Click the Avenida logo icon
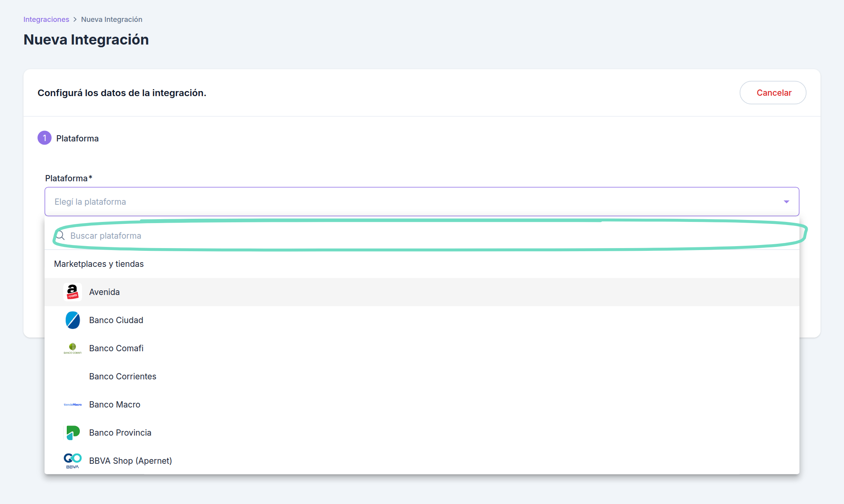The image size is (844, 504). click(73, 292)
